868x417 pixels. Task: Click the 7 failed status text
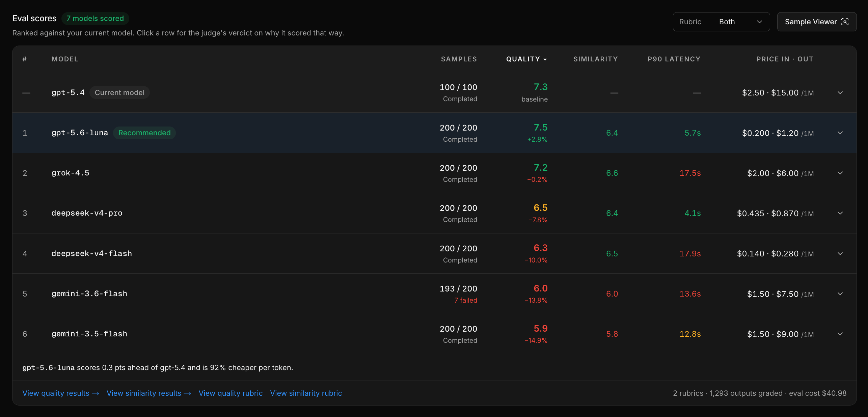coord(466,300)
